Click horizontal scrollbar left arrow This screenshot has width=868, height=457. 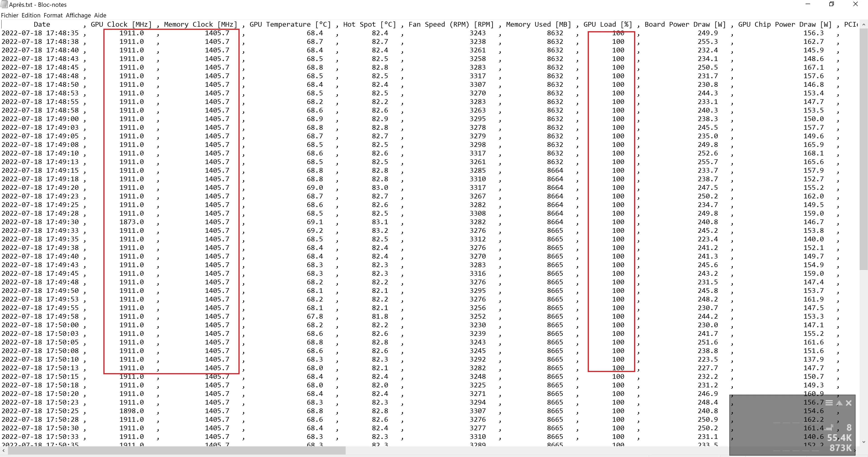coord(3,450)
